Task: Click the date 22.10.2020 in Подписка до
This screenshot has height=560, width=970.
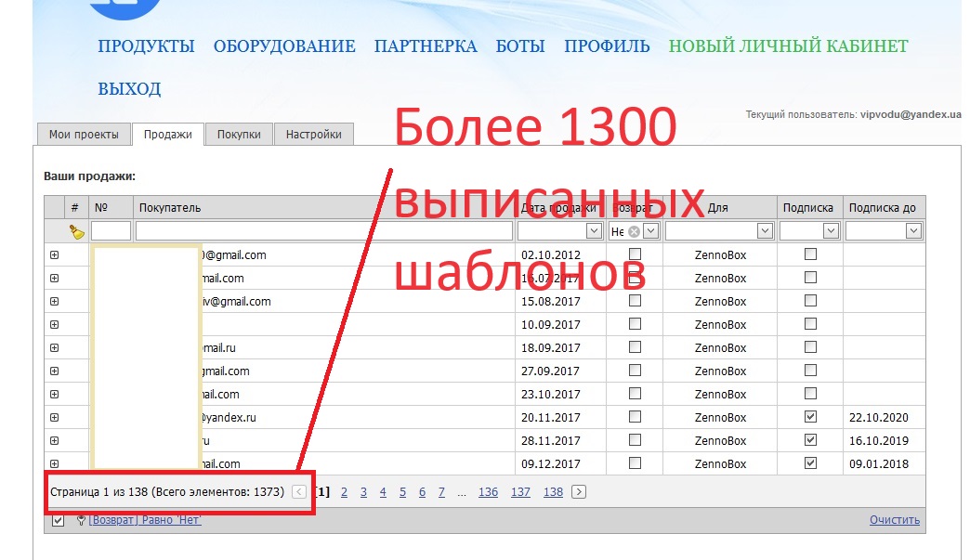Action: (878, 417)
